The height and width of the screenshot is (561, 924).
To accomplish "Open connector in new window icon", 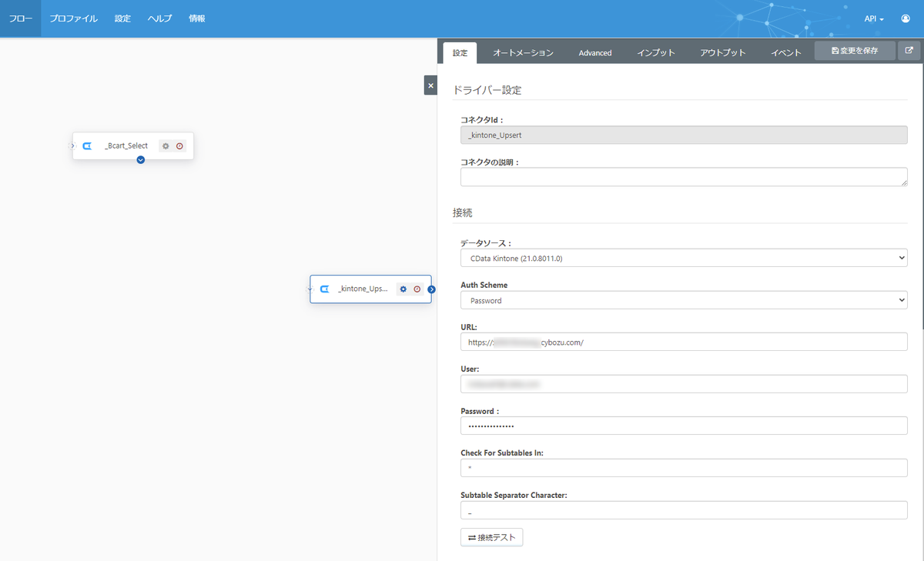I will (x=909, y=51).
